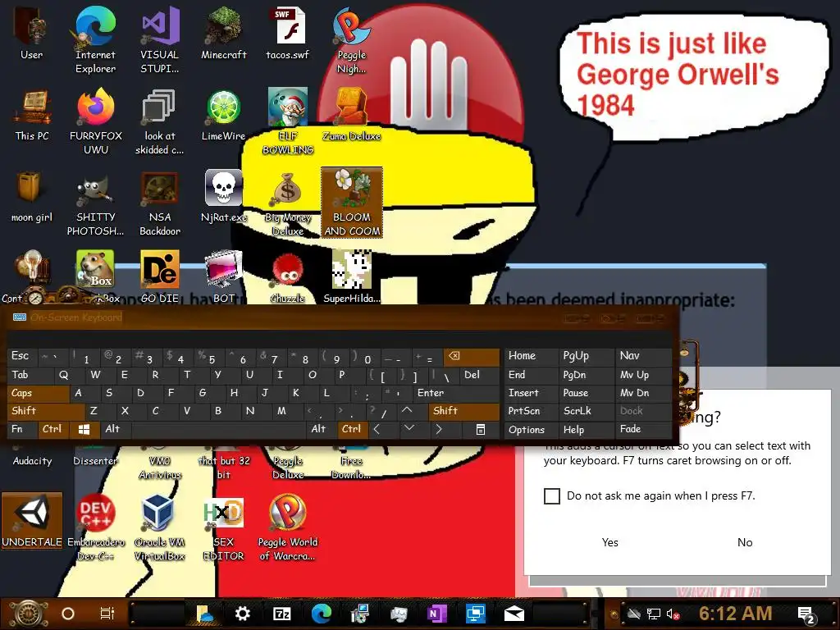Click the Esc key on keyboard
The width and height of the screenshot is (840, 630).
coord(21,356)
